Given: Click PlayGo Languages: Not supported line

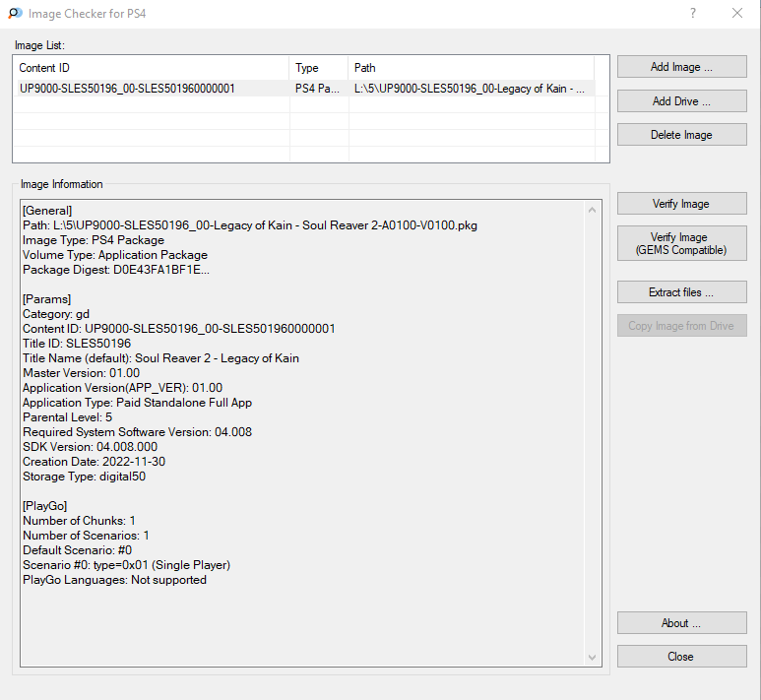Looking at the screenshot, I should coord(114,580).
